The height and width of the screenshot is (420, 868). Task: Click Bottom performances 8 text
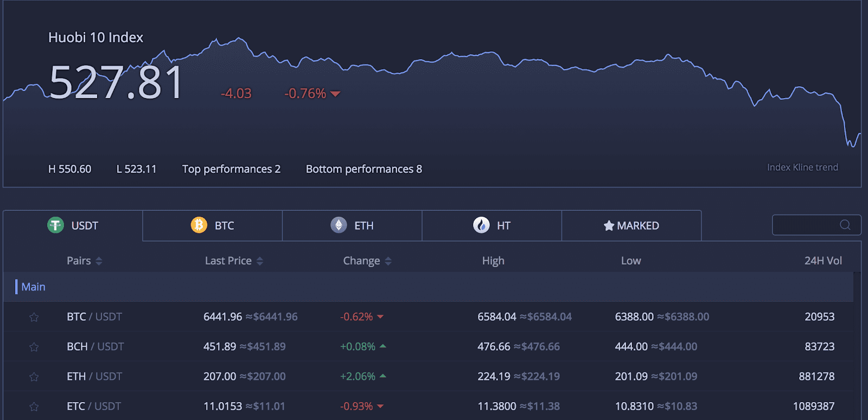click(x=364, y=169)
